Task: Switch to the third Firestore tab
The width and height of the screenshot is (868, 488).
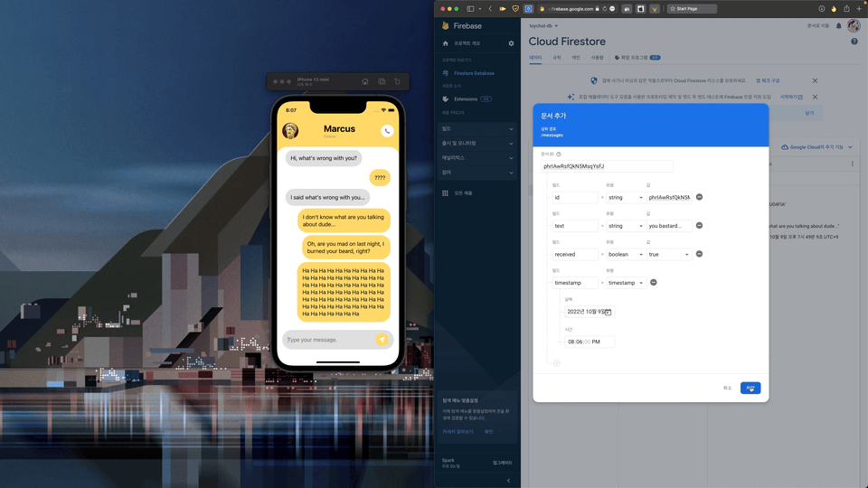Action: [576, 58]
